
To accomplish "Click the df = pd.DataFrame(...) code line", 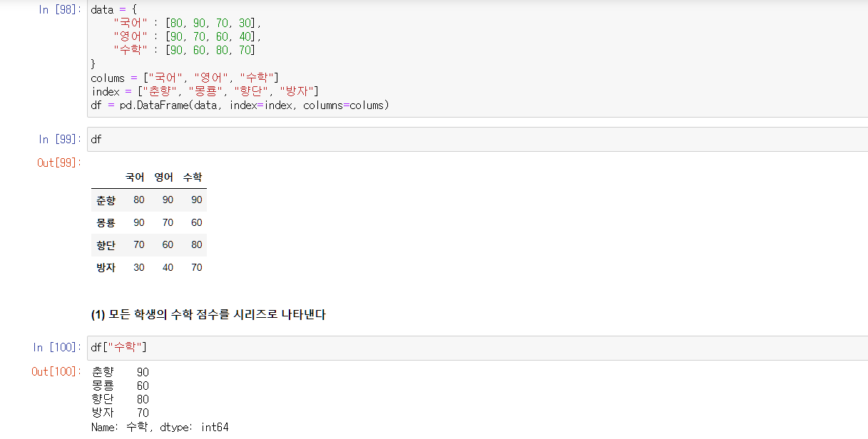I will (x=240, y=105).
